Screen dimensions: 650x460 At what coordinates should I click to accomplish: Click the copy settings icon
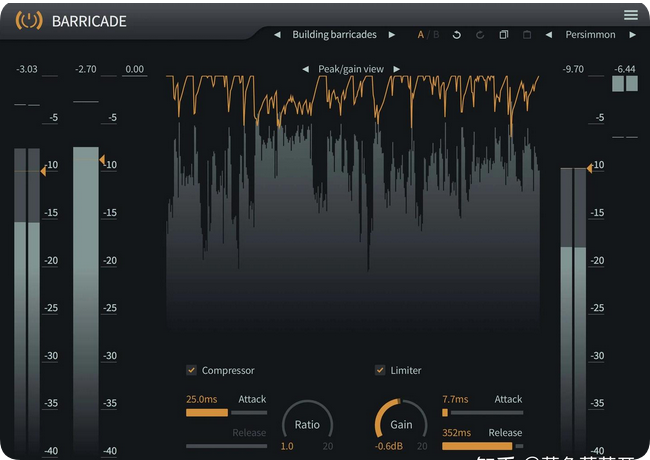504,35
